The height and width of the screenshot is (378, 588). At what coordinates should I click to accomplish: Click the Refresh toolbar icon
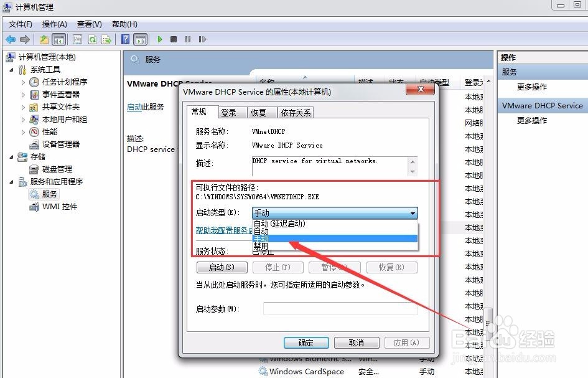[x=92, y=39]
